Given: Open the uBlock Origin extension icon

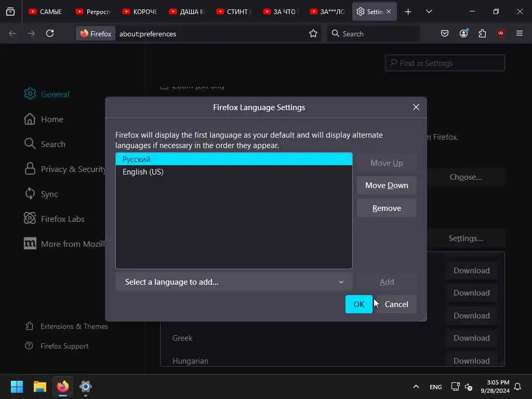Looking at the screenshot, I should pyautogui.click(x=501, y=33).
